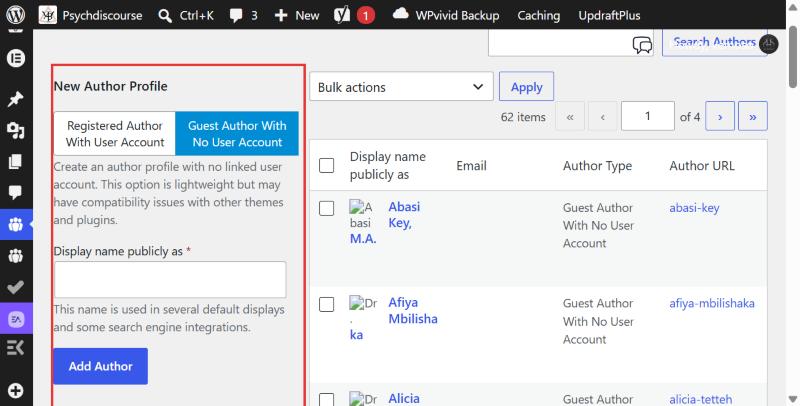Jump to the last page of authors

tap(753, 116)
